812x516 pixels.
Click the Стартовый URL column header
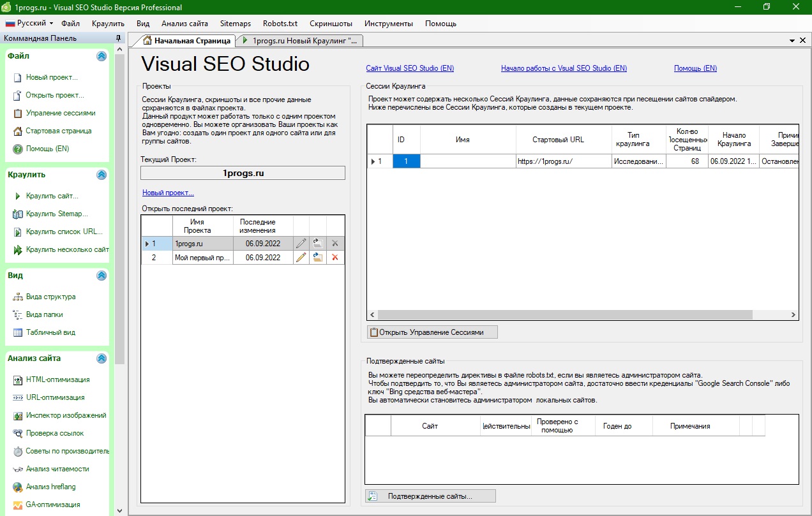coord(564,140)
